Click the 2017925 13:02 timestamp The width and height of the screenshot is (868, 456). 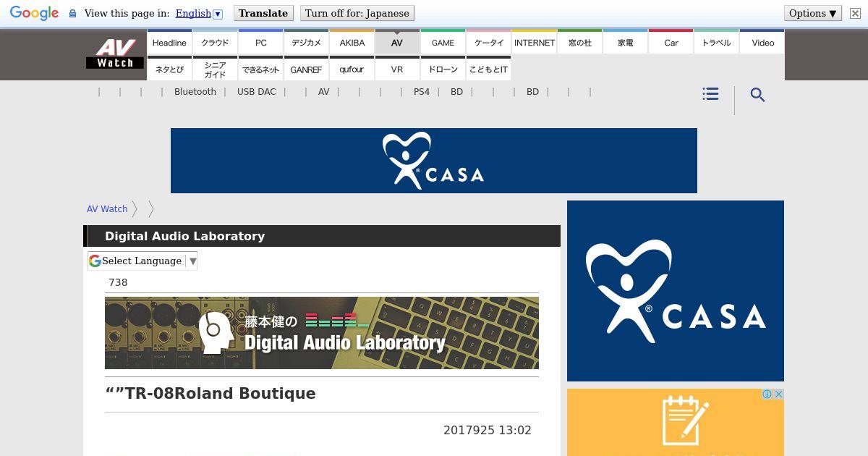click(x=488, y=430)
